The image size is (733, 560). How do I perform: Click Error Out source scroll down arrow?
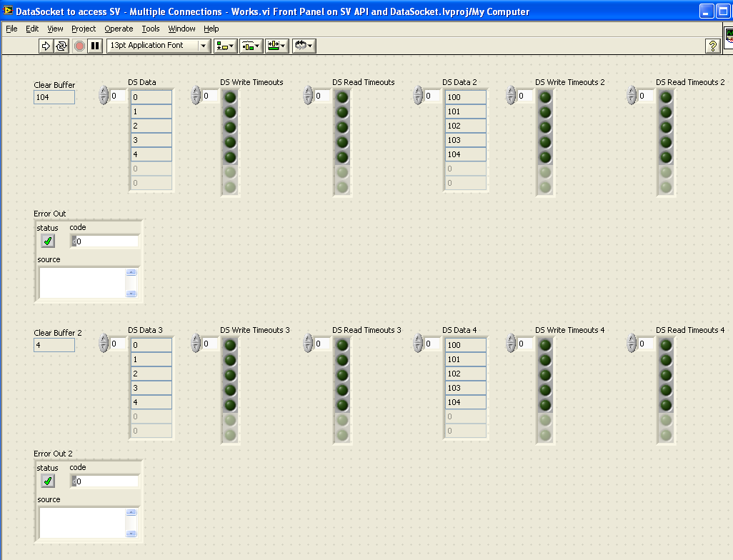pyautogui.click(x=131, y=293)
